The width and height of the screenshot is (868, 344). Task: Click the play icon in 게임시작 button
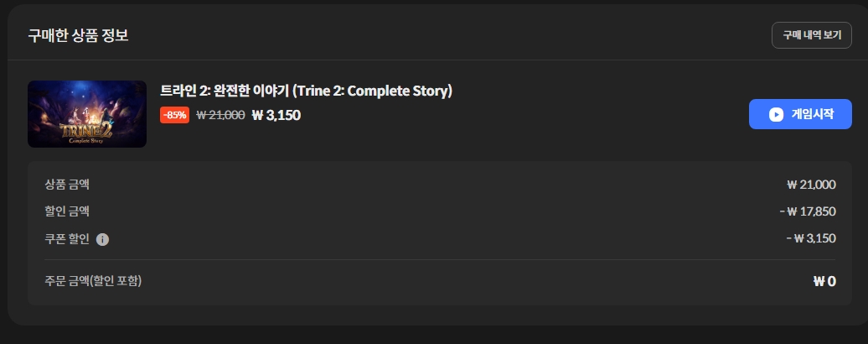776,114
